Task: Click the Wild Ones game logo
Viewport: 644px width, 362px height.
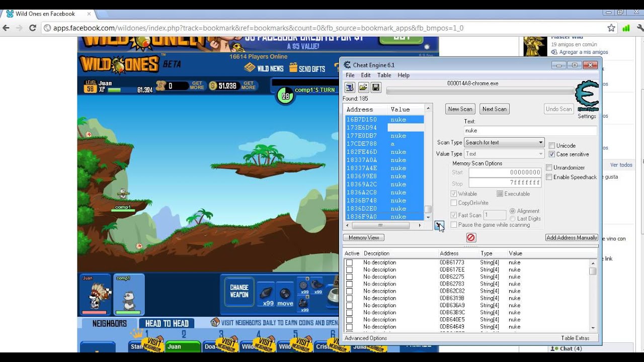Action: [x=119, y=65]
